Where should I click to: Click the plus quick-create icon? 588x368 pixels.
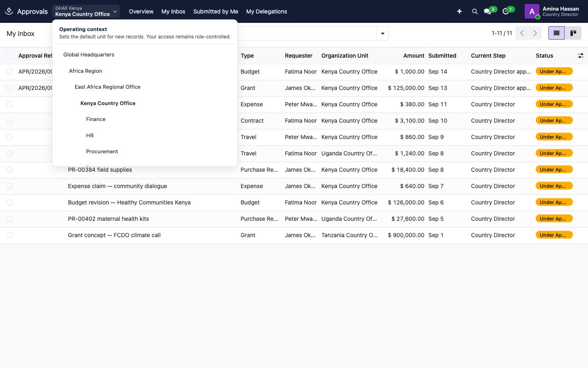[x=459, y=11]
